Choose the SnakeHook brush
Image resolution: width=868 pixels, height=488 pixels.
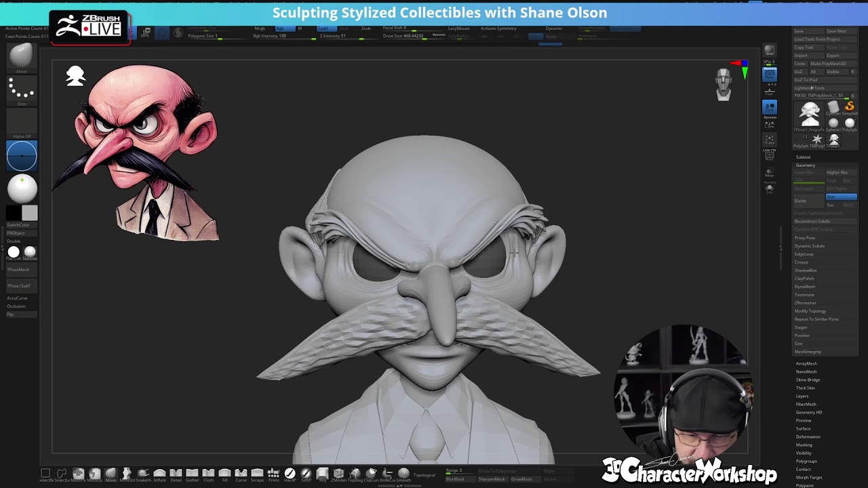tap(143, 474)
